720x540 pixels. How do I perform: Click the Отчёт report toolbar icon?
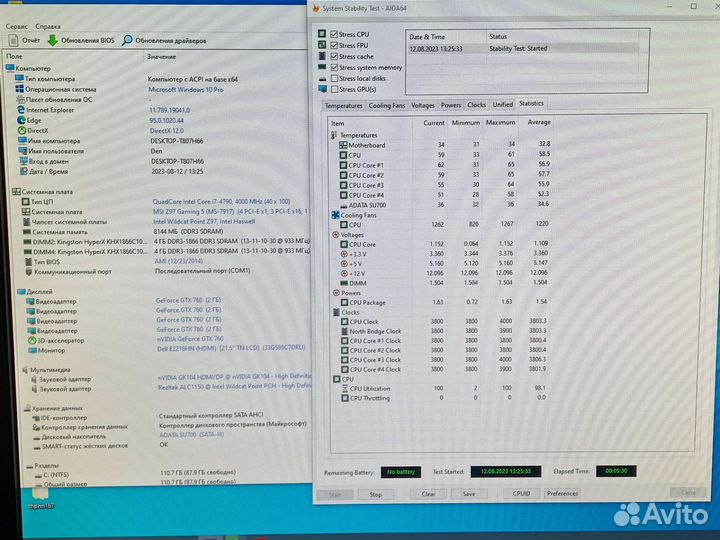pyautogui.click(x=13, y=40)
